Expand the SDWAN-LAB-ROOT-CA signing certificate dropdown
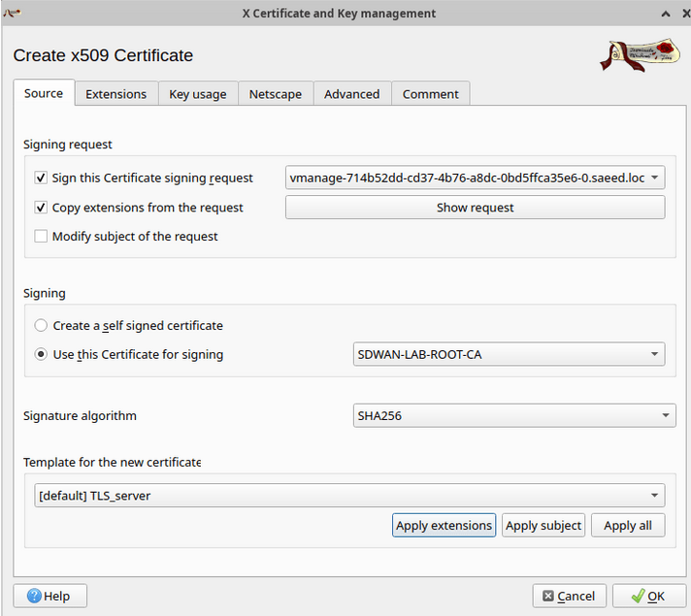 click(510, 354)
